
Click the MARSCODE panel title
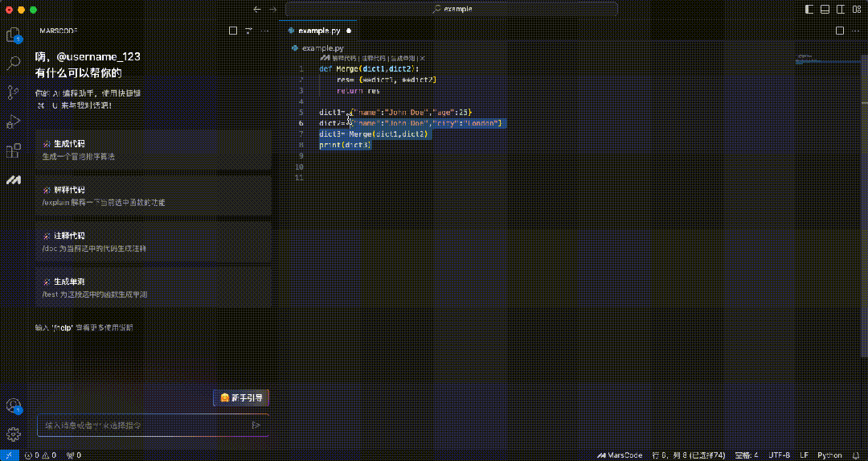click(59, 31)
